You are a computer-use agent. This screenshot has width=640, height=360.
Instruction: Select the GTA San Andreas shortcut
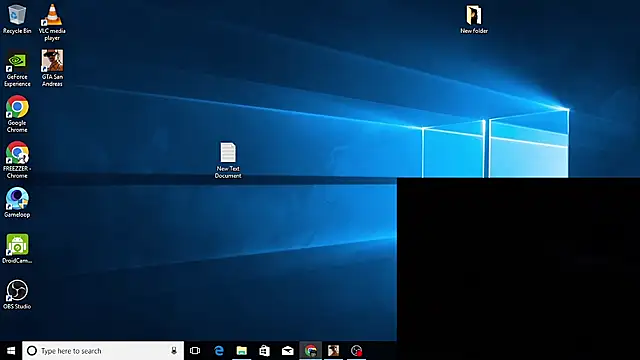tap(52, 69)
